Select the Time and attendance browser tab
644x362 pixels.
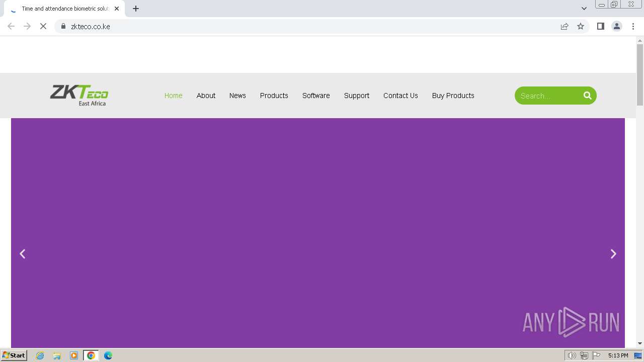coord(64,9)
